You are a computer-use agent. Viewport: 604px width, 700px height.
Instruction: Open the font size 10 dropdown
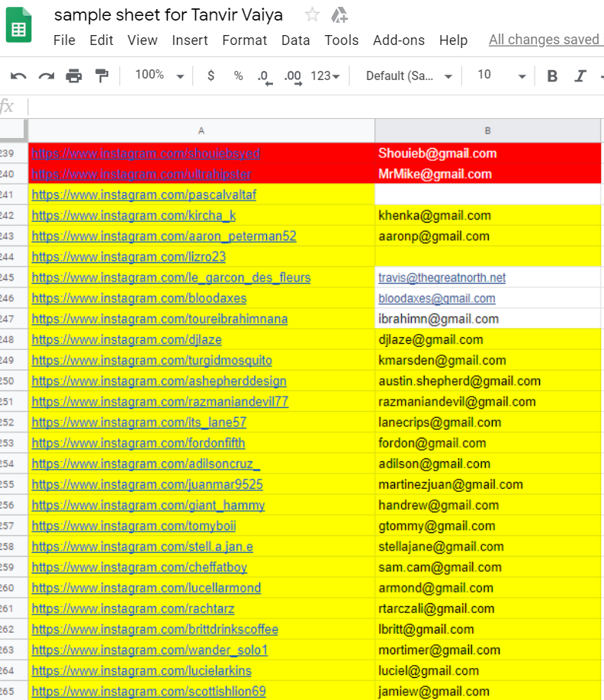(x=502, y=75)
